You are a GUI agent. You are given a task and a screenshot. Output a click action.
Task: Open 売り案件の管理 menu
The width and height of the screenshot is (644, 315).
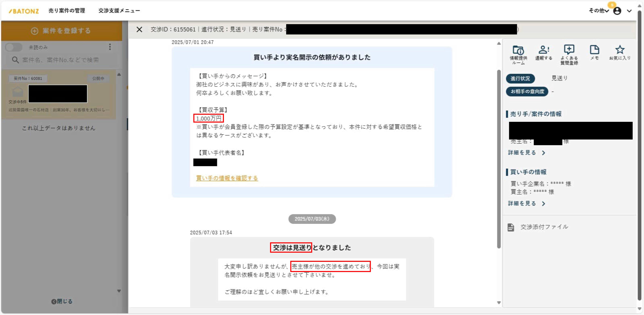click(67, 10)
